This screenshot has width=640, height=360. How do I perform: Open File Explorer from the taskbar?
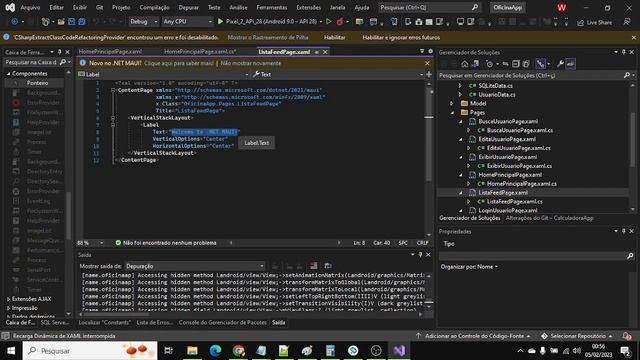pyautogui.click(x=192, y=351)
